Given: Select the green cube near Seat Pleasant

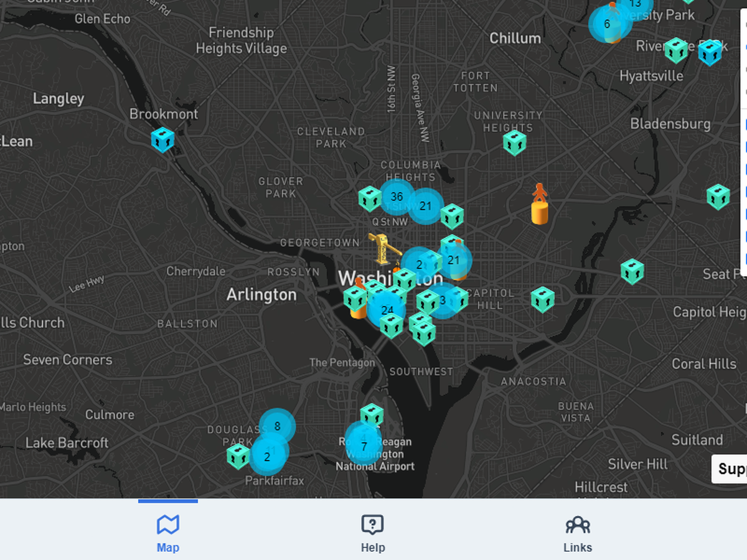Looking at the screenshot, I should click(x=632, y=271).
